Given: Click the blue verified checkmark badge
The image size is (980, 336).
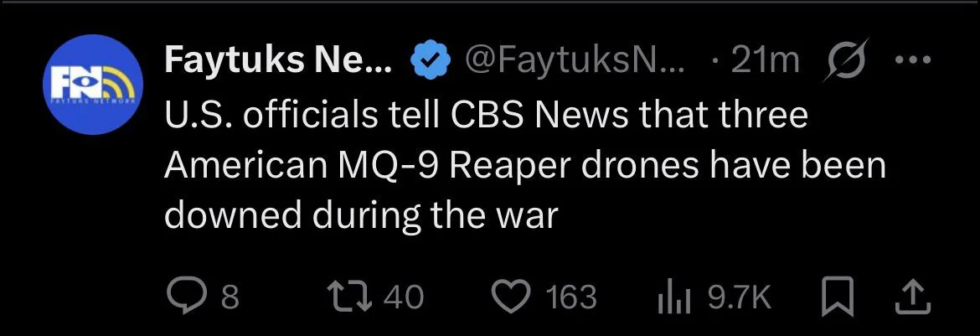Looking at the screenshot, I should (429, 60).
